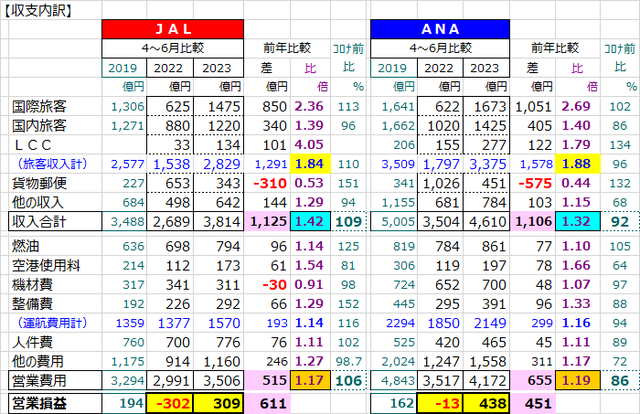This screenshot has width=640, height=414.
Task: Click the 燃油 row label
Action: pos(26,246)
